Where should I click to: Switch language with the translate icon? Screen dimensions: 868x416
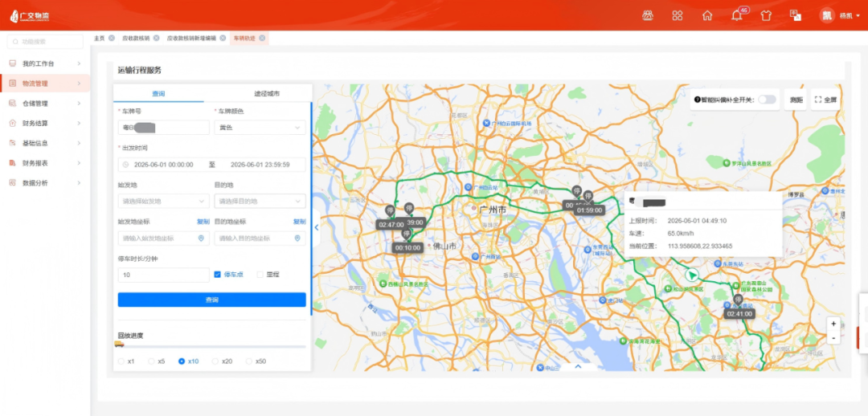tap(796, 15)
